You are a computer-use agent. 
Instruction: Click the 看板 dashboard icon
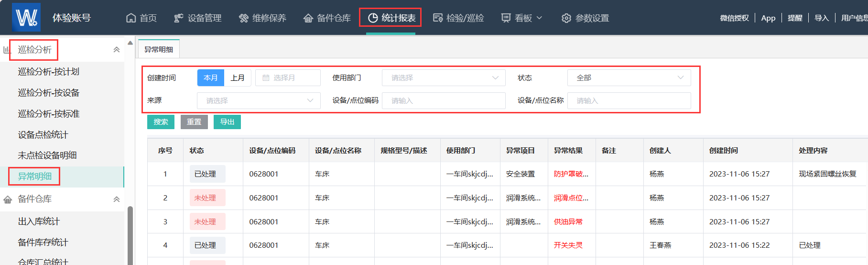[x=506, y=18]
